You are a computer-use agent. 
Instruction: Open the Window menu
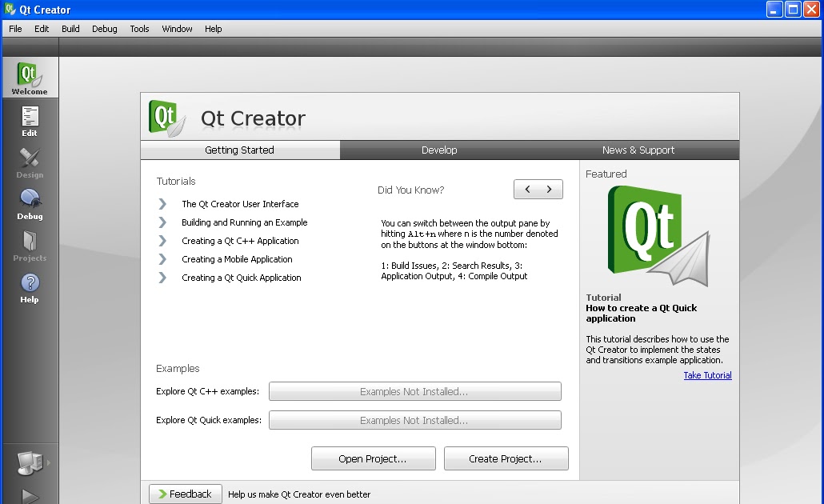click(177, 29)
